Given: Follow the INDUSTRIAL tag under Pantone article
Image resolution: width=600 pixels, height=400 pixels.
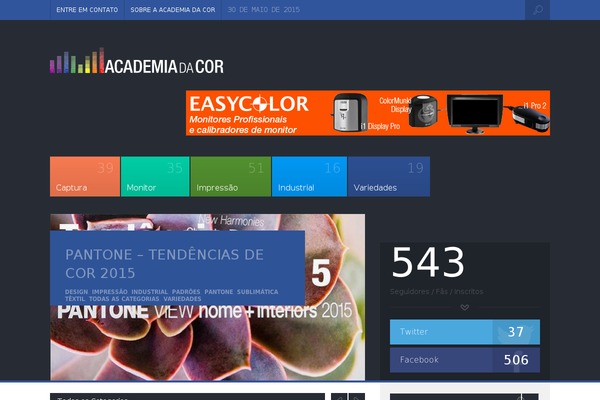Looking at the screenshot, I should point(150,292).
